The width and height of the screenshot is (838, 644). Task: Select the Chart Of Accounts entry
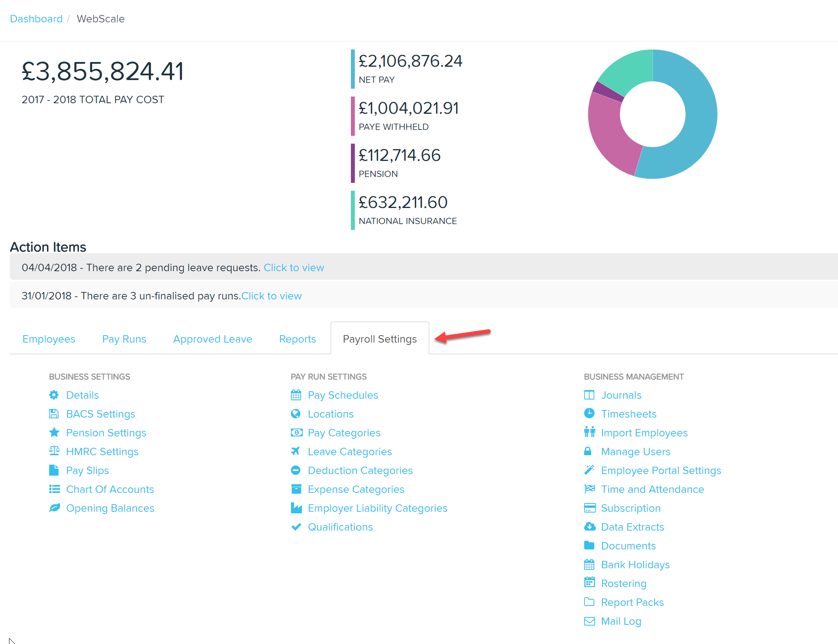pos(110,489)
